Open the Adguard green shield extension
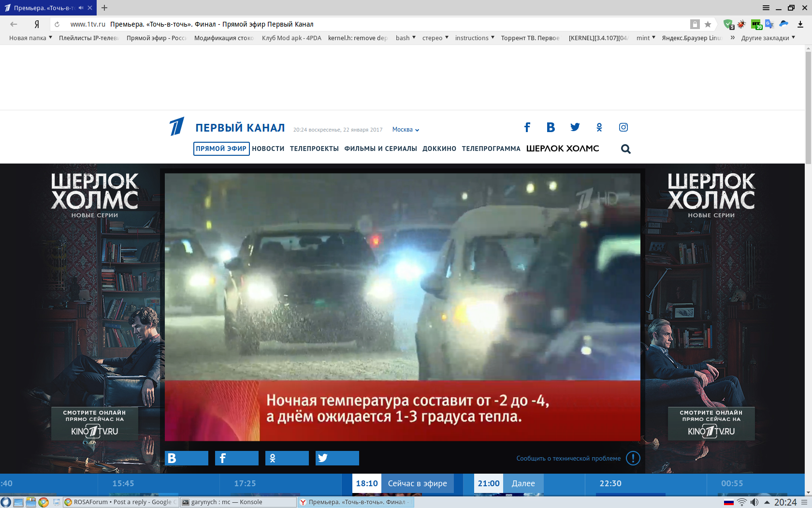This screenshot has height=508, width=812. point(728,24)
